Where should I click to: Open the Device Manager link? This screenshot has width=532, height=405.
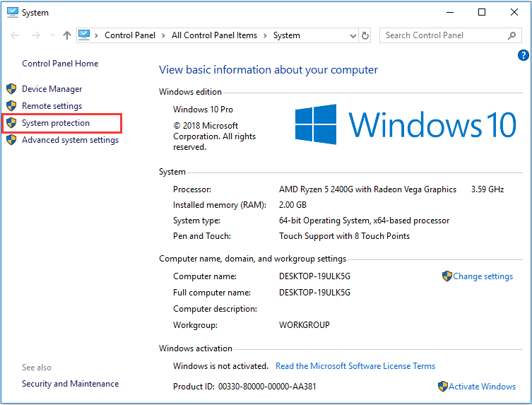(x=52, y=89)
